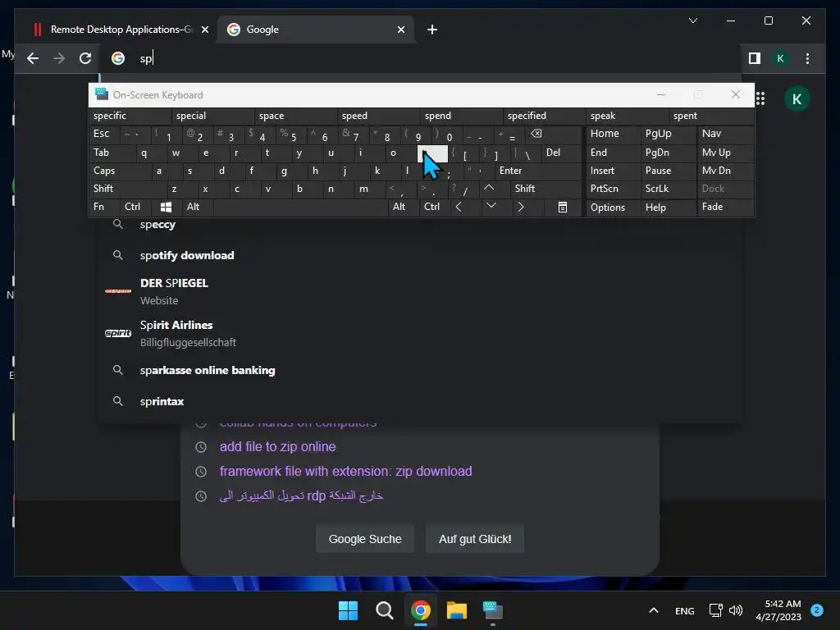Choose the 'speak' word prediction

[627, 116]
